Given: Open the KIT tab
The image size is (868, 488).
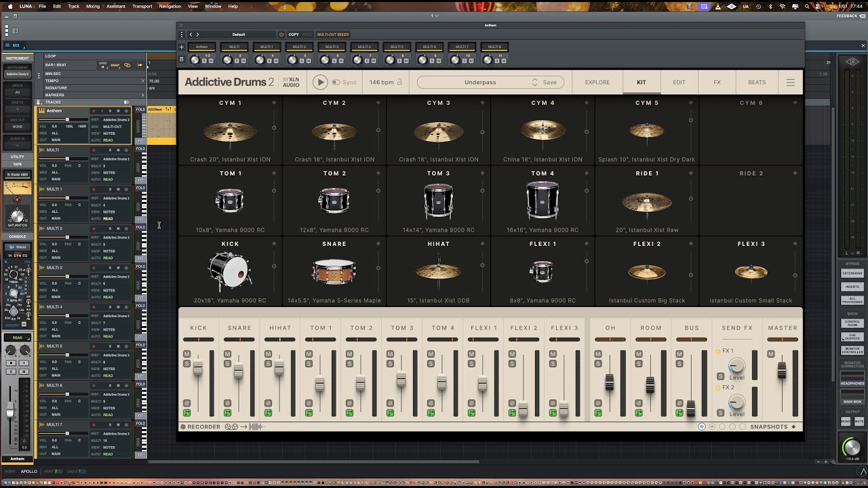Looking at the screenshot, I should [x=642, y=82].
